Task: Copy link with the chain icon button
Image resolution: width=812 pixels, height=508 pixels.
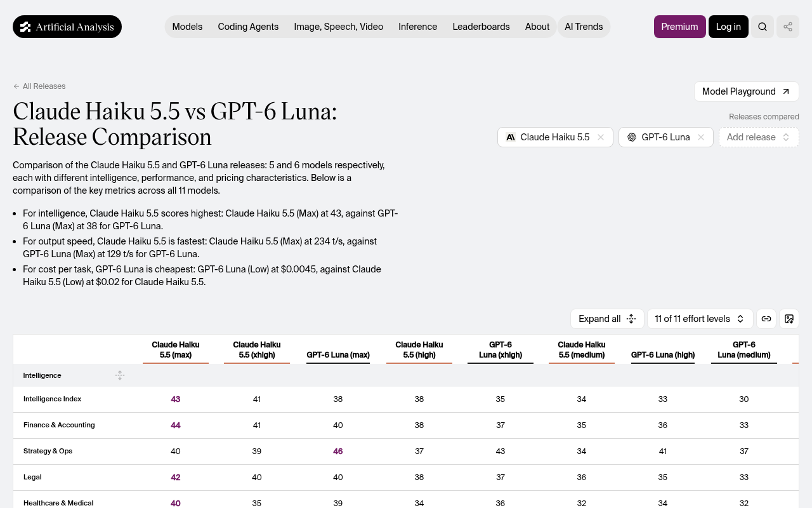Action: pyautogui.click(x=766, y=319)
